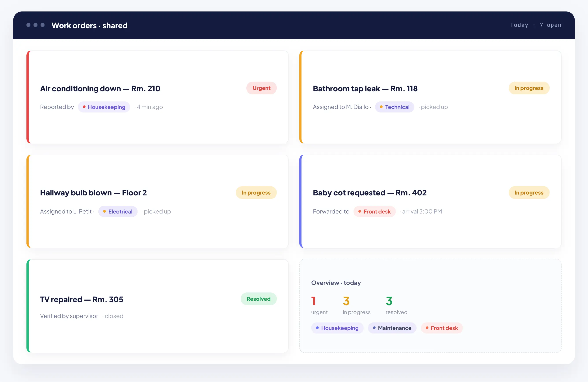Click 'arrival 3:00 PM' text
Viewport: 588px width, 382px height.
422,212
